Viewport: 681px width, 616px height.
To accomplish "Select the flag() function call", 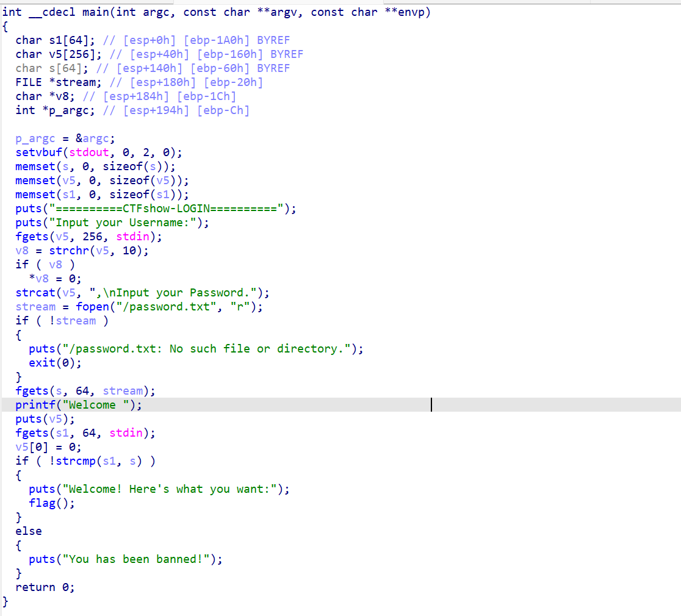I will (52, 503).
